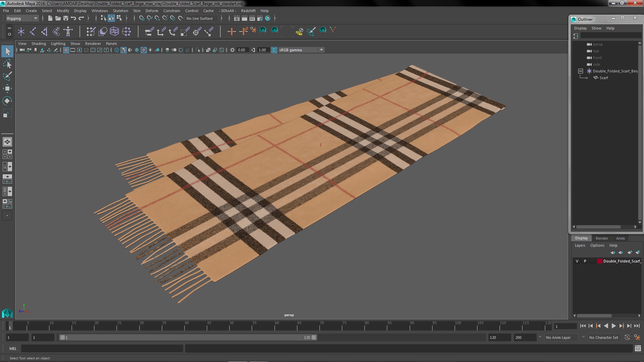Click the Maya home icon bottom left

(x=7, y=313)
